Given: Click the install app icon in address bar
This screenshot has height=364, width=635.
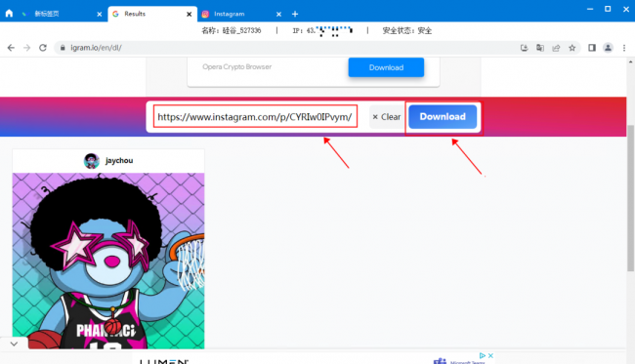Looking at the screenshot, I should (524, 48).
